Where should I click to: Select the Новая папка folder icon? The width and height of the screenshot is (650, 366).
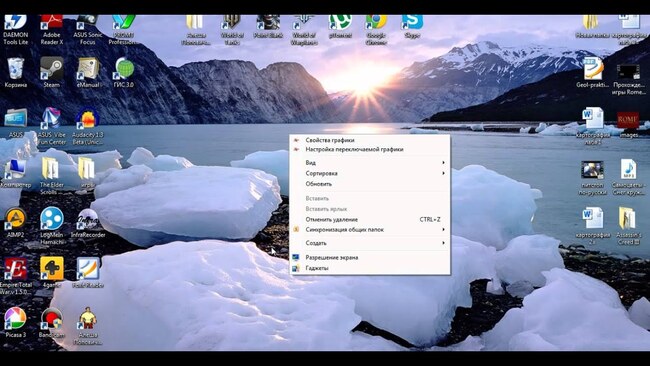[592, 27]
